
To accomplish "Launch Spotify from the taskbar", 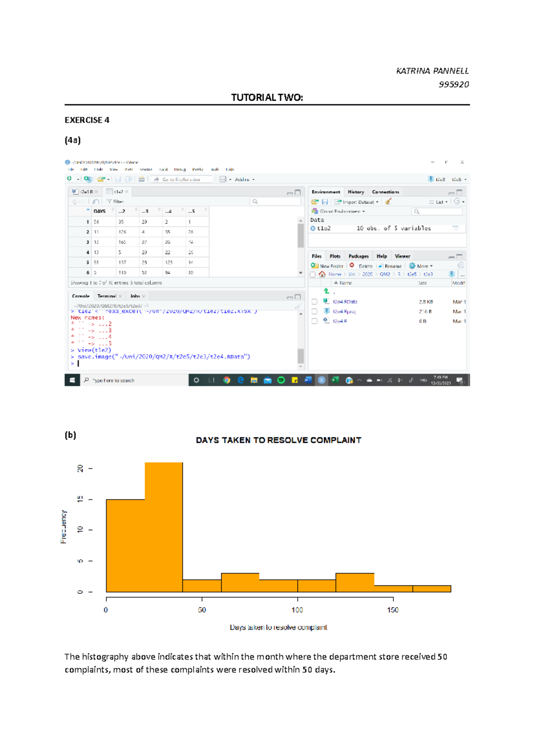I will click(281, 380).
